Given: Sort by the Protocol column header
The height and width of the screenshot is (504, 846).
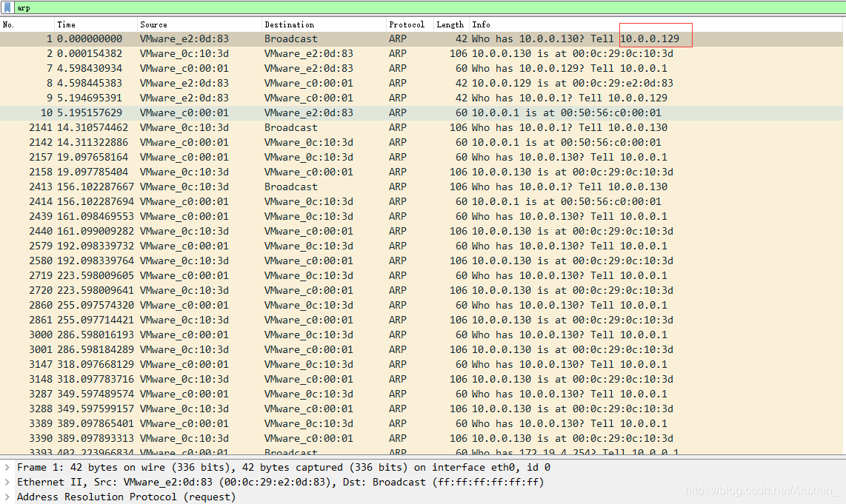Looking at the screenshot, I should click(x=410, y=24).
